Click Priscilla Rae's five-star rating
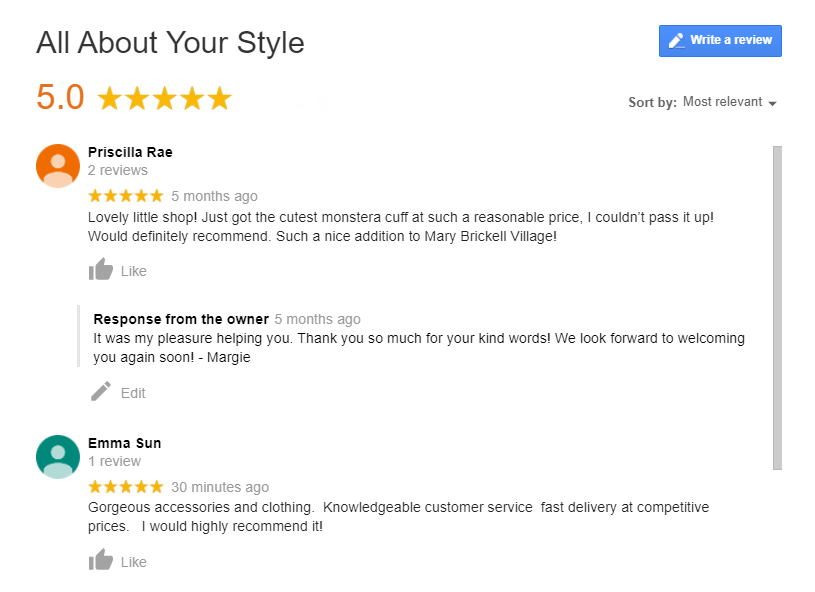This screenshot has width=815, height=592. pyautogui.click(x=126, y=196)
